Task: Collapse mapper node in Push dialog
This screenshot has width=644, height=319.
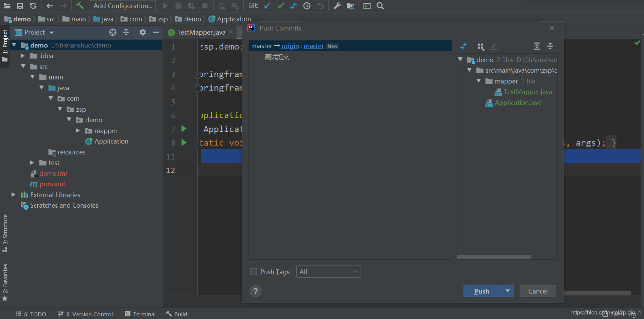Action: point(478,81)
